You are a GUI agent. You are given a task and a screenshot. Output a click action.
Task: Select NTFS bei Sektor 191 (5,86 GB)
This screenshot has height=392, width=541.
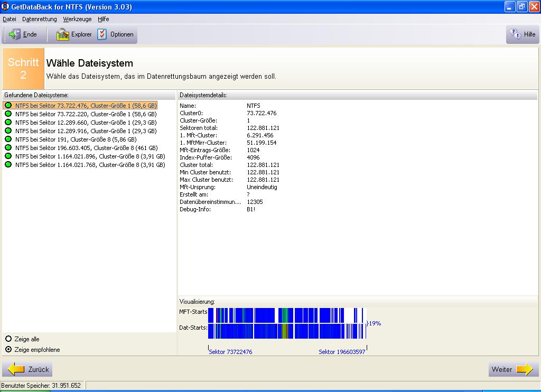(76, 139)
